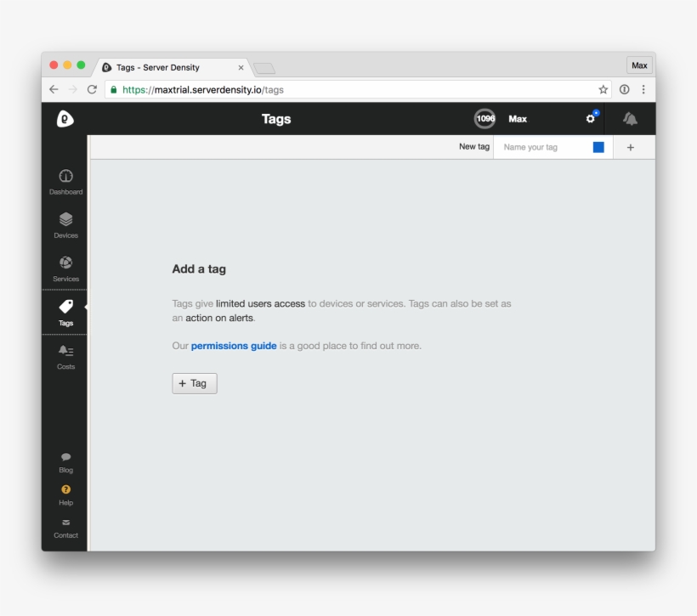Click the Server Density logo
697x616 pixels.
tap(65, 118)
